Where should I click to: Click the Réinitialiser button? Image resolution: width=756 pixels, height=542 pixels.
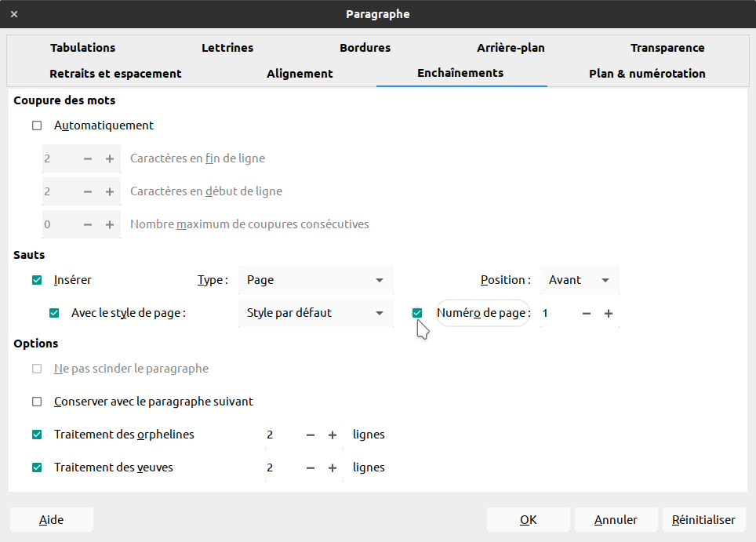(x=704, y=520)
